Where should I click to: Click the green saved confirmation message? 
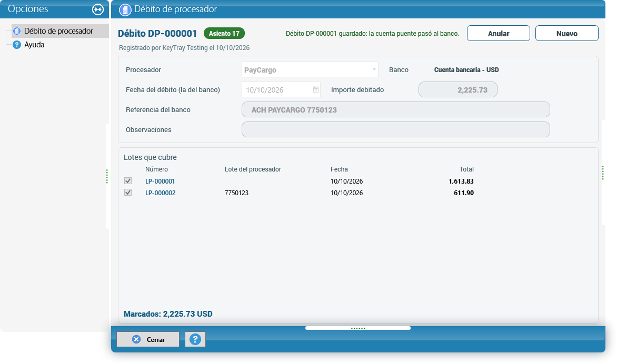pos(373,34)
